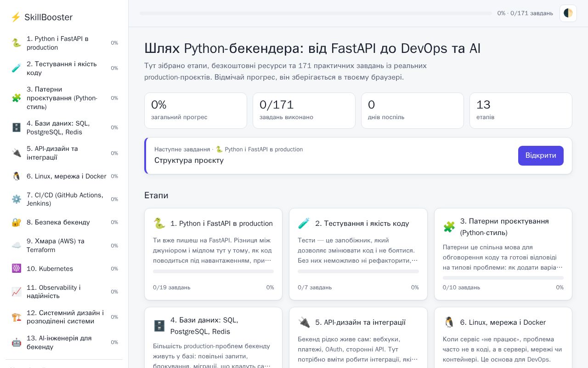Click file cabinet icon on Бази даних card
Image resolution: width=588 pixels, height=368 pixels.
[x=159, y=326]
